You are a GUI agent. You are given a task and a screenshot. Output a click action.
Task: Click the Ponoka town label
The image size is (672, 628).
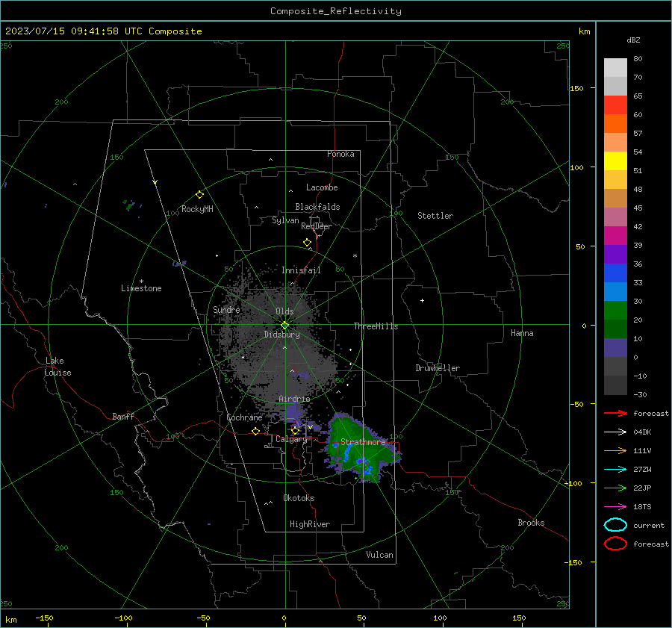click(340, 154)
